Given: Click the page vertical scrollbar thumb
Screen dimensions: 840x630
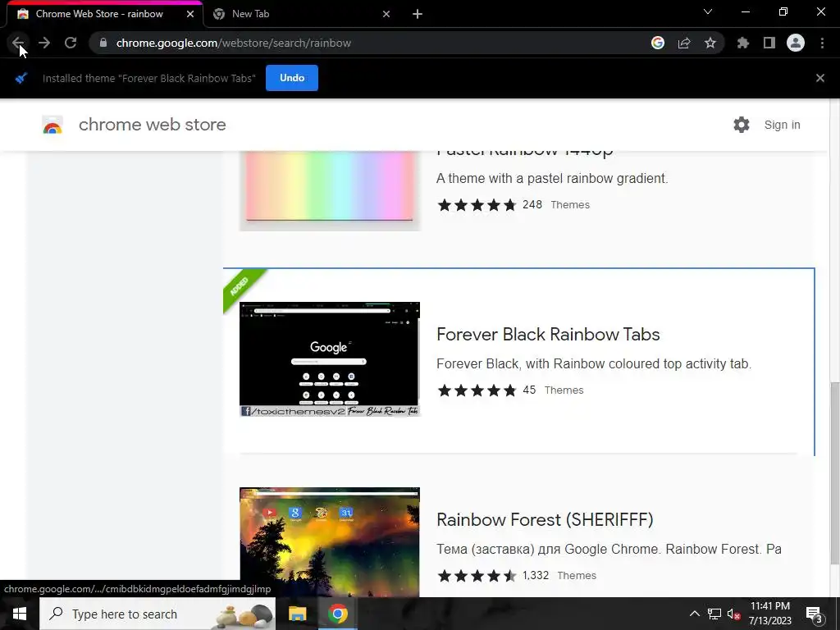Looking at the screenshot, I should pyautogui.click(x=834, y=473).
